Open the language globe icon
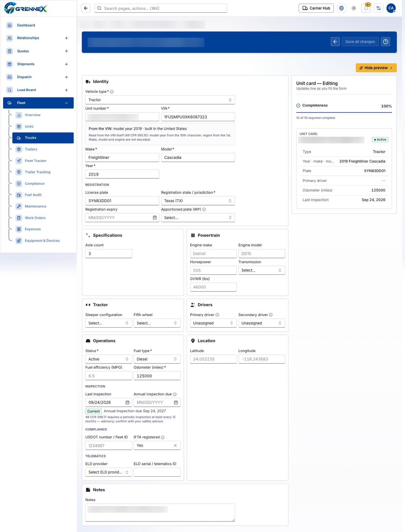405x532 pixels. (341, 8)
